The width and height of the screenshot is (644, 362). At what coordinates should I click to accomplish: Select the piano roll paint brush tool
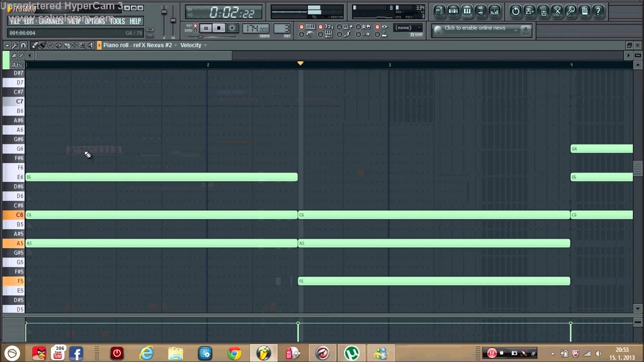tap(42, 45)
